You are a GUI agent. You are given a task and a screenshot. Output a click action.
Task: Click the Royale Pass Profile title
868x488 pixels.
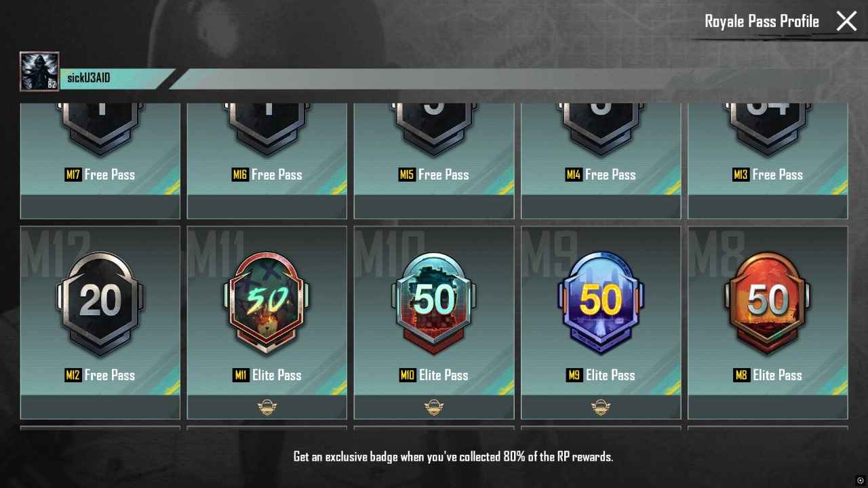click(x=762, y=22)
